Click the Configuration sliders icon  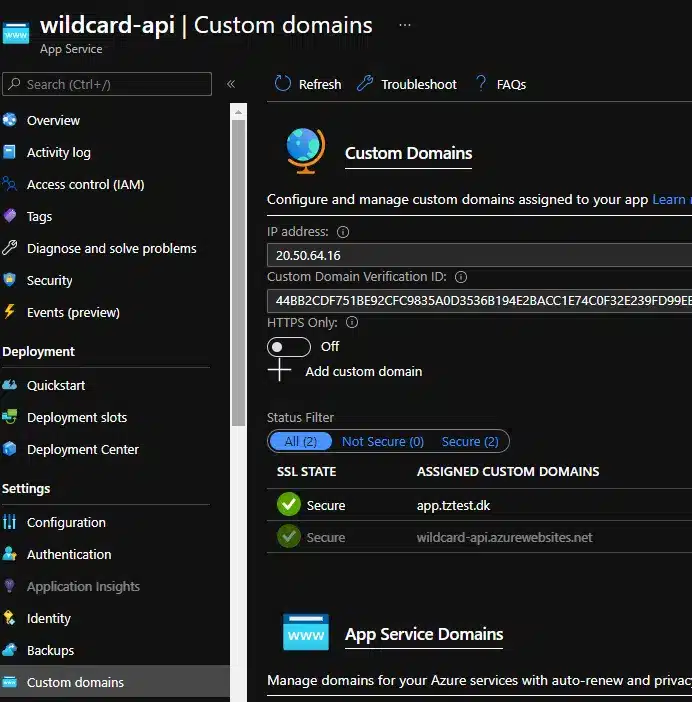coord(9,522)
